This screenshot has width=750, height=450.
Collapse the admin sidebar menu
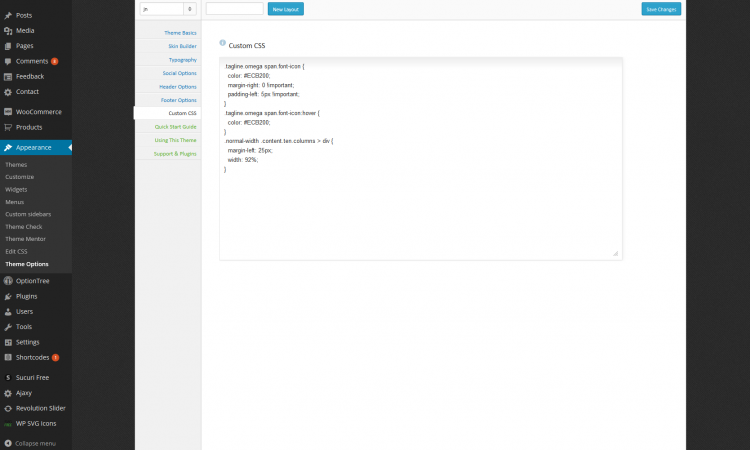click(8, 443)
